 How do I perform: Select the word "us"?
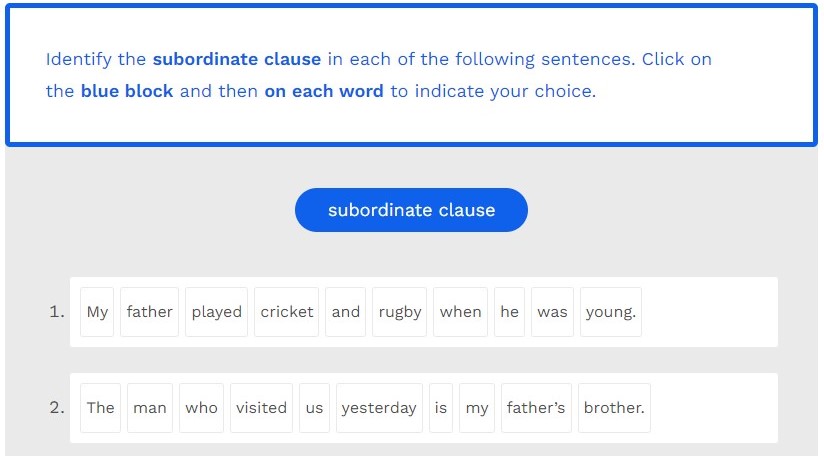point(315,408)
